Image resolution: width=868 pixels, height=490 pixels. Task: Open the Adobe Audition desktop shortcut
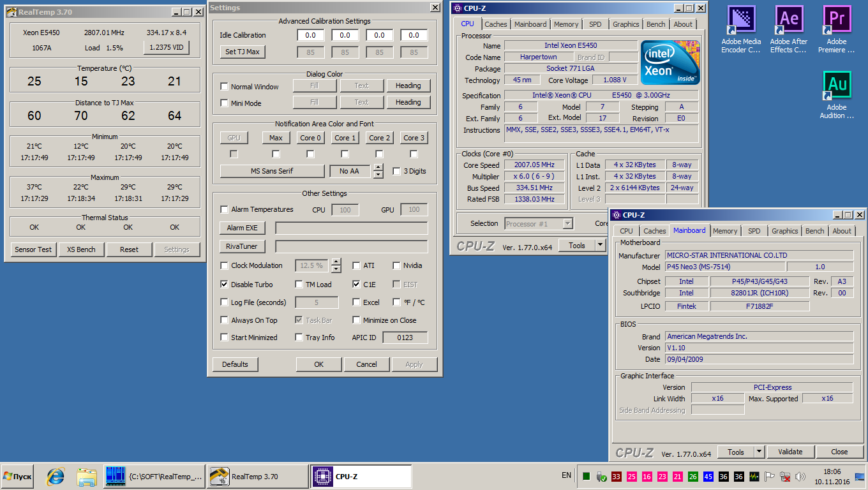pos(837,95)
